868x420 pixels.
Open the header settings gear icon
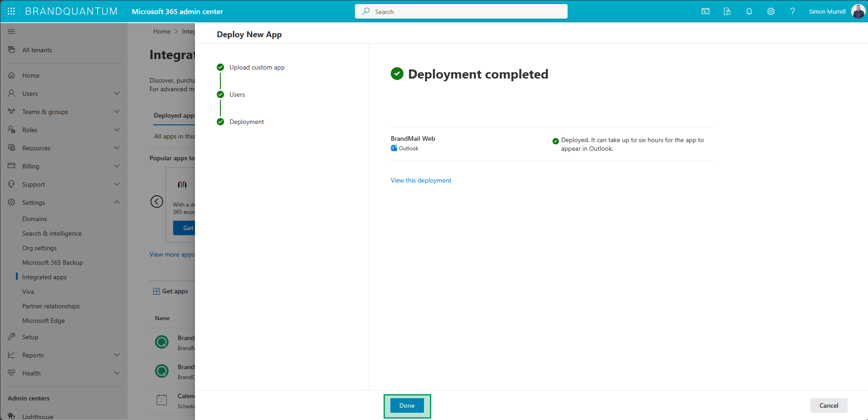(x=771, y=11)
